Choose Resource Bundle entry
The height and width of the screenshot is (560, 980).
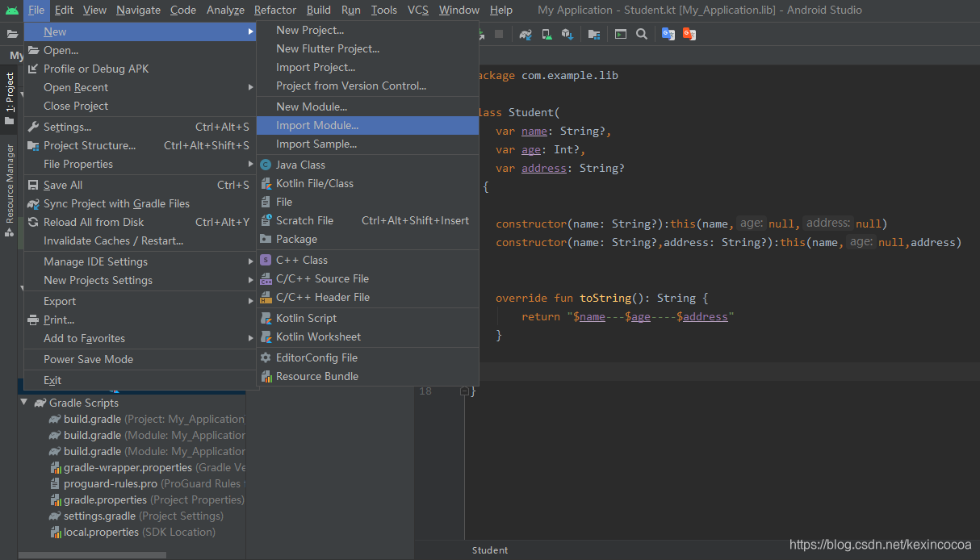click(x=368, y=376)
